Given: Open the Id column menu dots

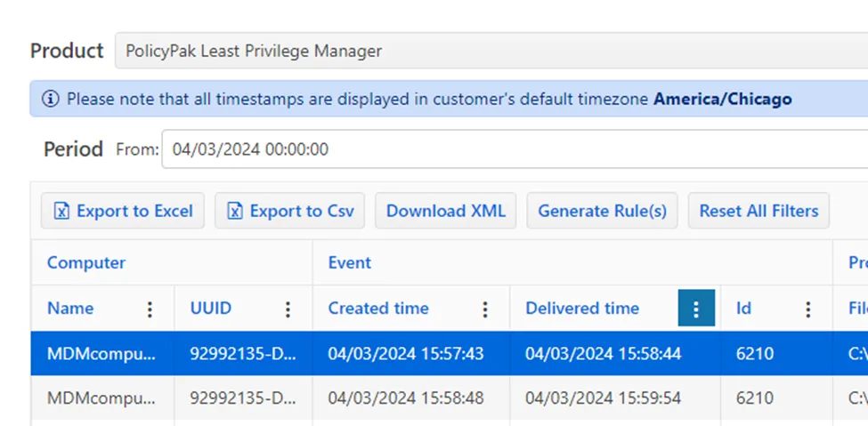Looking at the screenshot, I should (808, 309).
